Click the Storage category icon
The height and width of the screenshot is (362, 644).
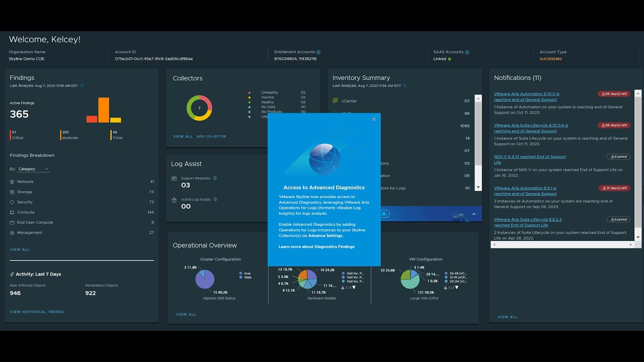click(12, 192)
